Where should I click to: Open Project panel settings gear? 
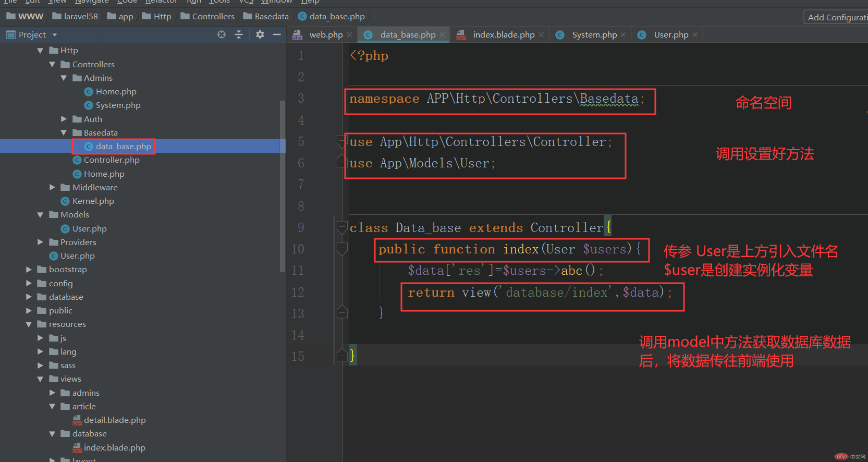click(260, 34)
